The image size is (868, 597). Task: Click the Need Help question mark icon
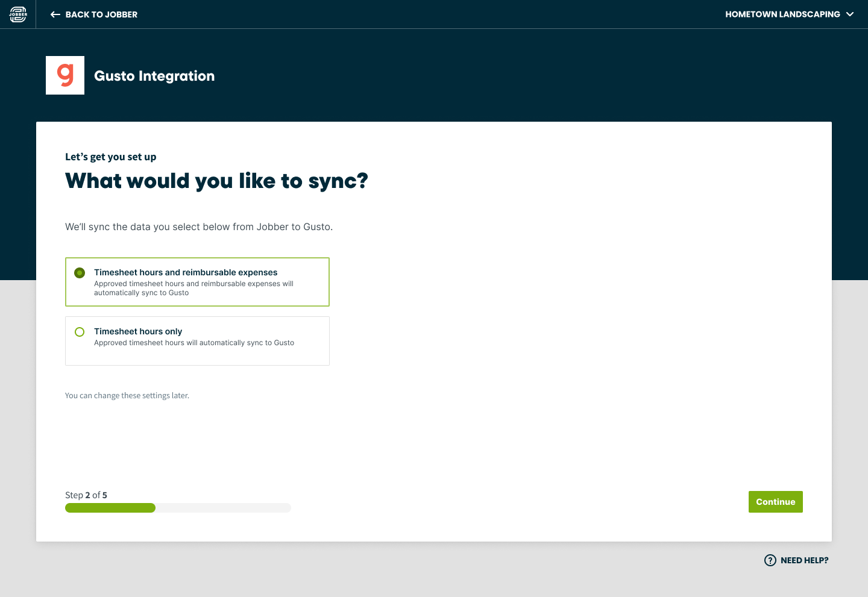click(770, 560)
